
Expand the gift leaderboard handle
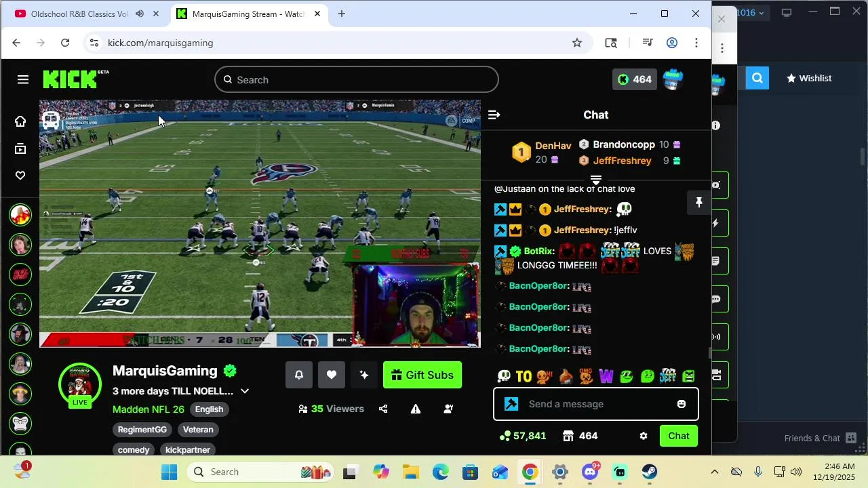click(596, 180)
